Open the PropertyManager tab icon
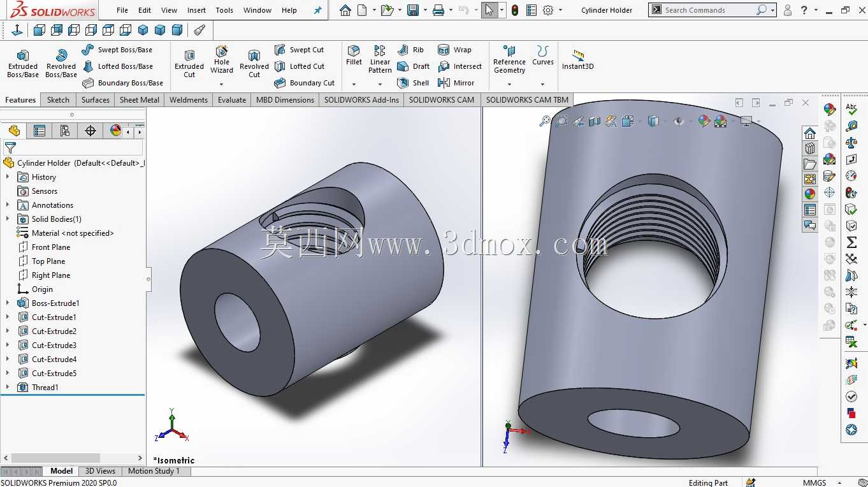Viewport: 868px width, 487px height. [x=40, y=131]
